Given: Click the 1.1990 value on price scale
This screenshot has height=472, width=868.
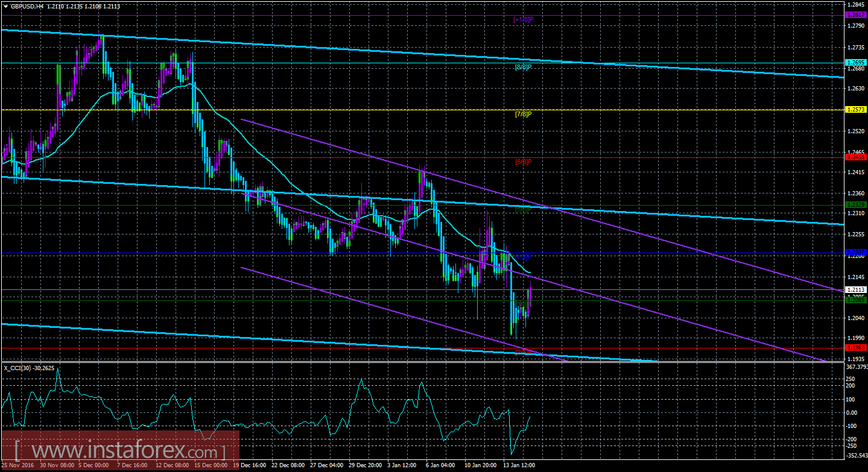Looking at the screenshot, I should (x=856, y=337).
